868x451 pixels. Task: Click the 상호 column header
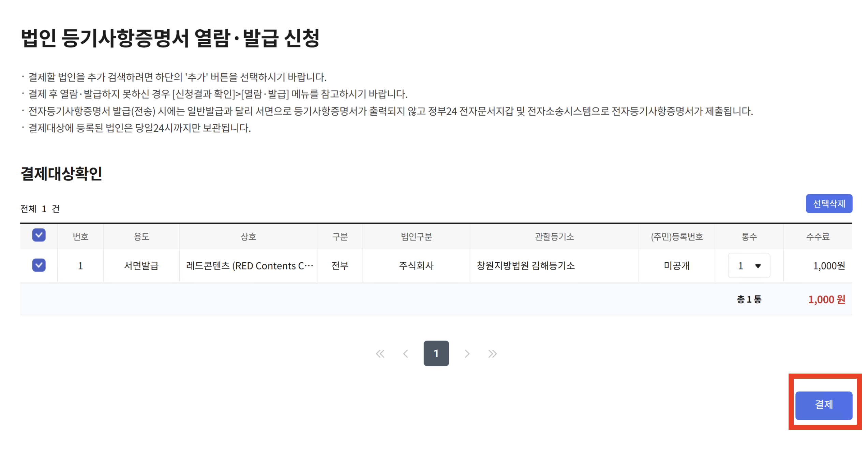[x=248, y=237]
